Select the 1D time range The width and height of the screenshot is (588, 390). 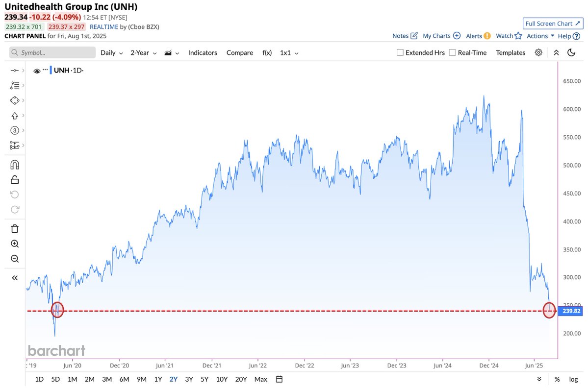(39, 380)
